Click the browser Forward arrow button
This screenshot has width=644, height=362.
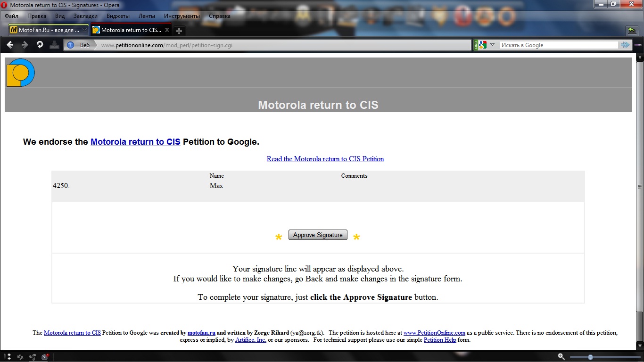[x=25, y=45]
